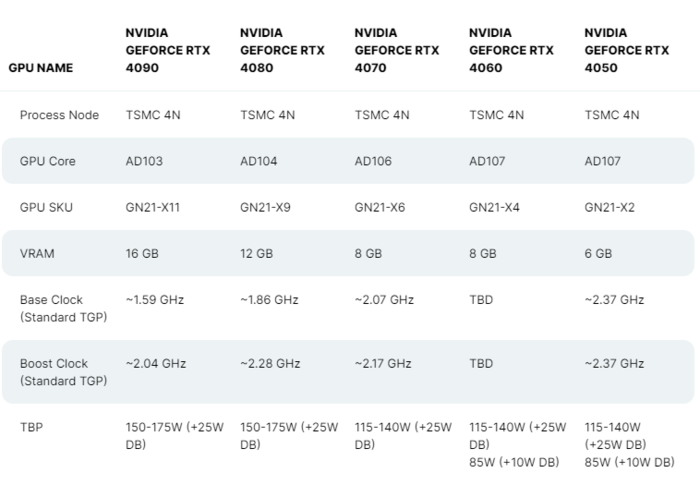Click the NVIDIA GeForce RTX 4060 header
The width and height of the screenshot is (700, 497).
tap(511, 50)
